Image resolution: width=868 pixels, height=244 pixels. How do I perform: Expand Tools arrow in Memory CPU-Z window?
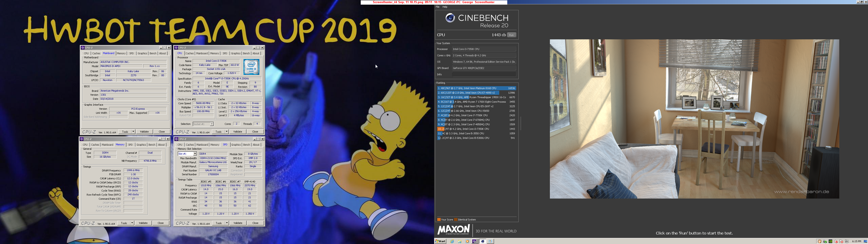(132, 223)
